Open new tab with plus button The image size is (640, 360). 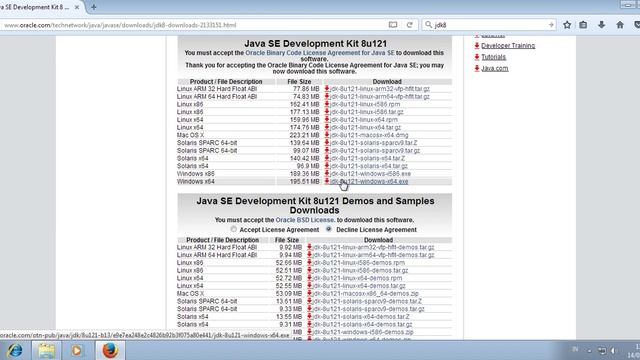tap(93, 7)
